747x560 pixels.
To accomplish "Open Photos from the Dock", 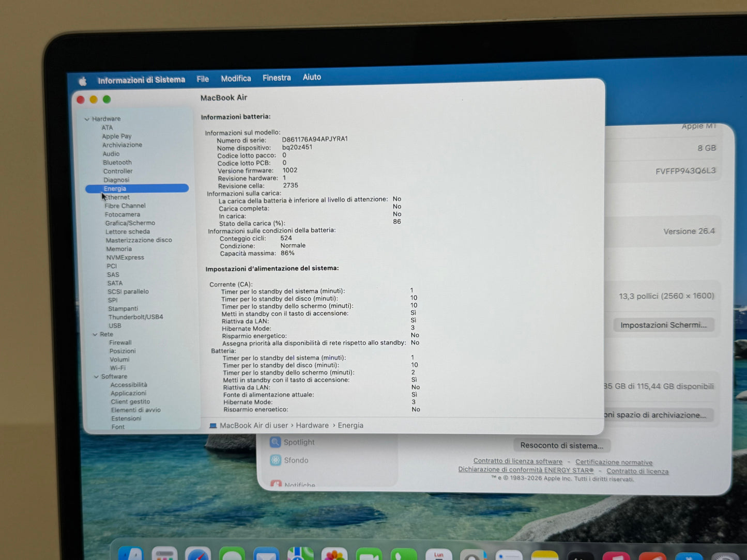I will click(x=334, y=554).
